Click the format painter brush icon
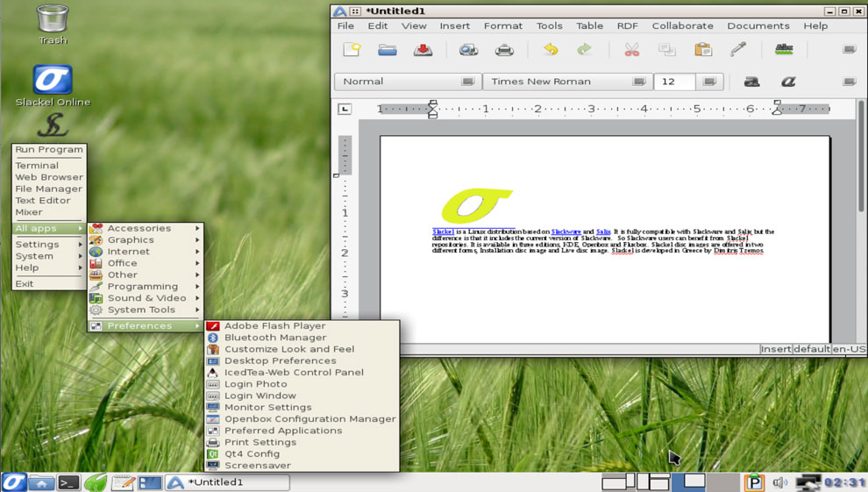This screenshot has height=492, width=868. (x=738, y=50)
